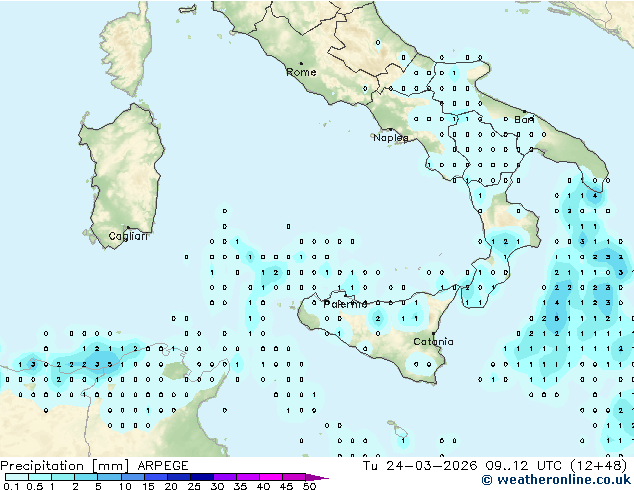Select the 10–15 mm legend color swatch
This screenshot has width=634, height=490.
tap(133, 477)
